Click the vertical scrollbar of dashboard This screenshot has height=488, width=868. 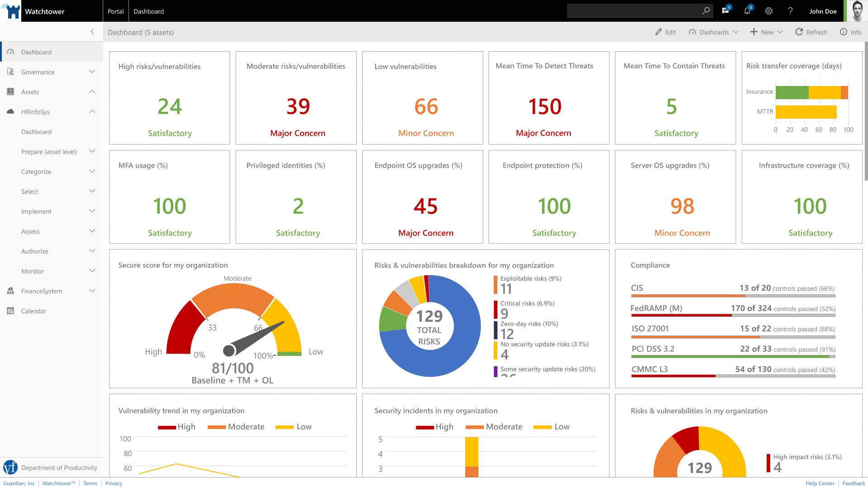click(866, 111)
